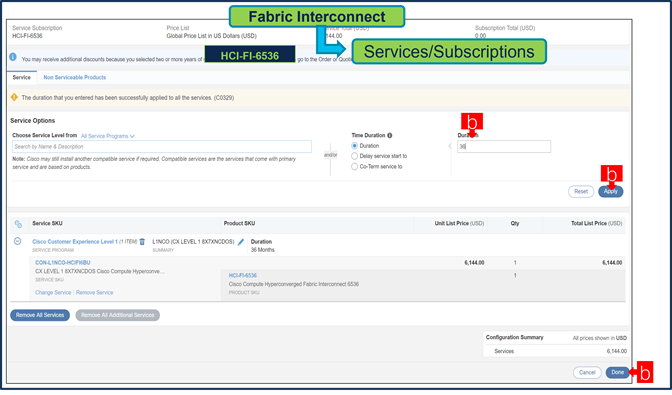
Task: Collapse duration panel with left chevron
Action: pyautogui.click(x=450, y=146)
